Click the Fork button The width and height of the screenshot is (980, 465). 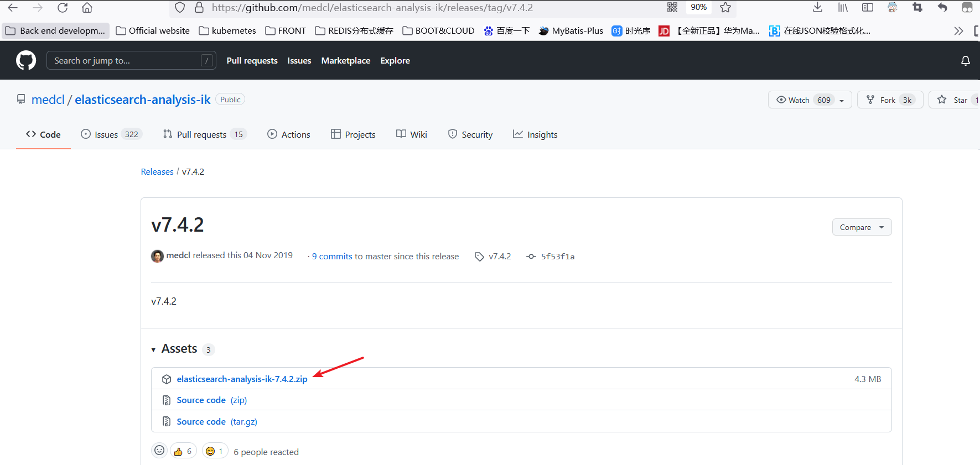(x=890, y=100)
